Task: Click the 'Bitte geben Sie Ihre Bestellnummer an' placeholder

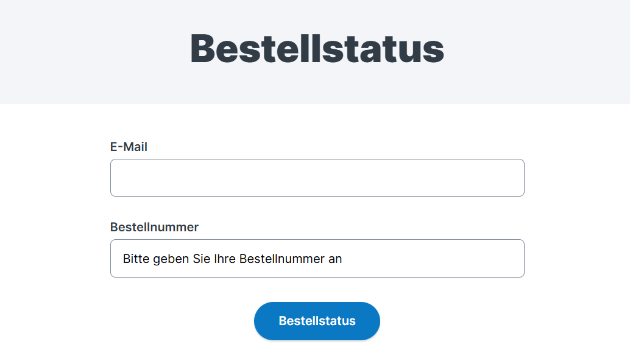Action: coord(232,259)
